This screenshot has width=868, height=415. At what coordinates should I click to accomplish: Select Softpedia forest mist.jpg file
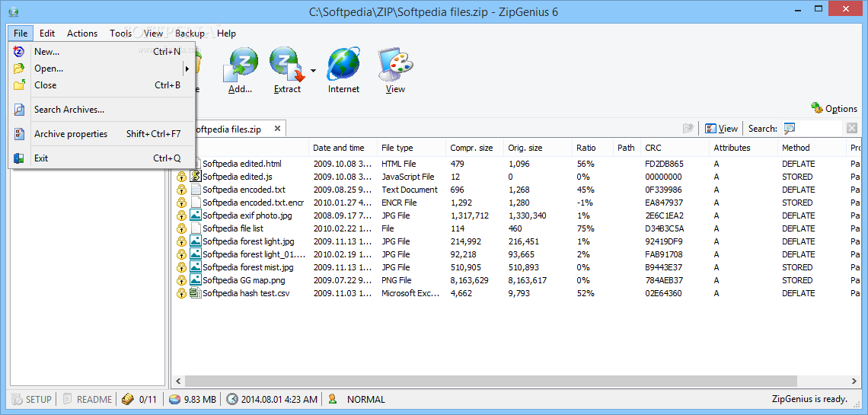(x=248, y=267)
